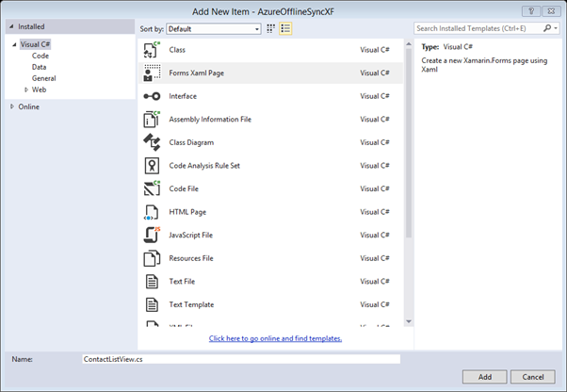Select the Class Diagram template icon
This screenshot has width=567, height=392.
point(152,142)
